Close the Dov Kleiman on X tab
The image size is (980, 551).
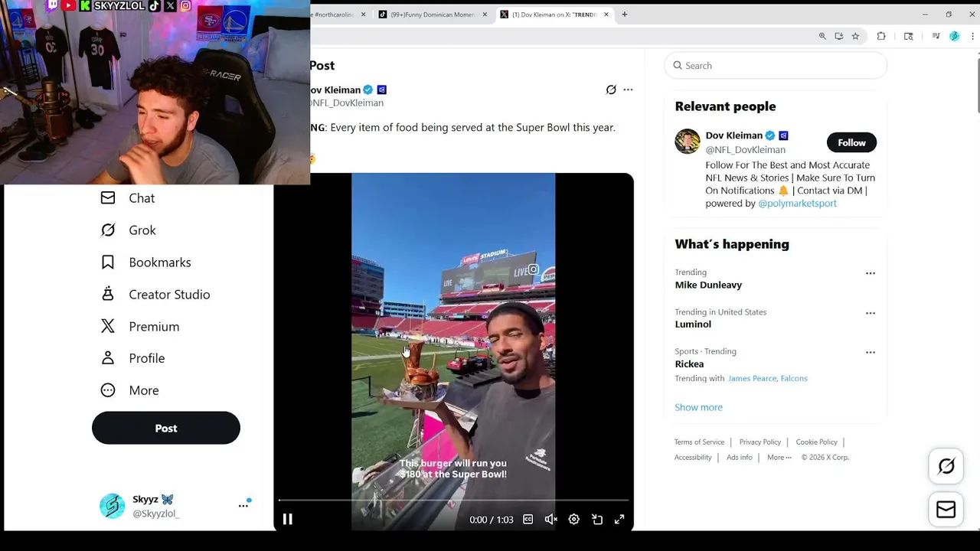point(606,15)
